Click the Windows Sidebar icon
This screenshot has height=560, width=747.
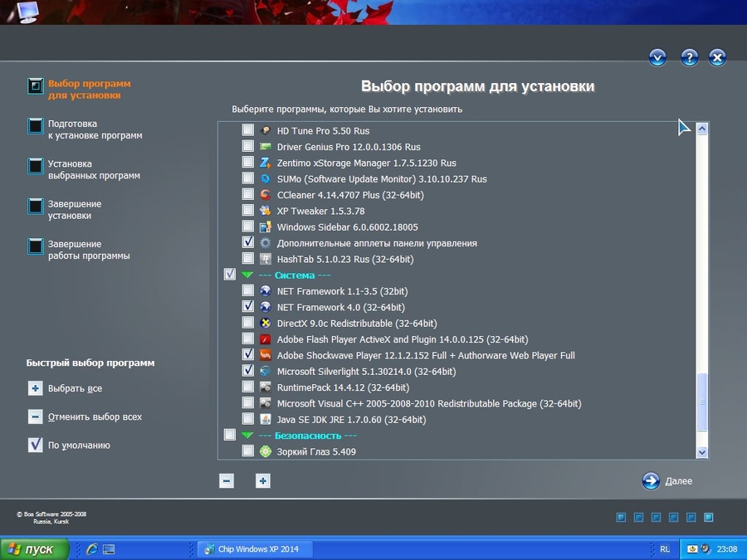coord(266,226)
